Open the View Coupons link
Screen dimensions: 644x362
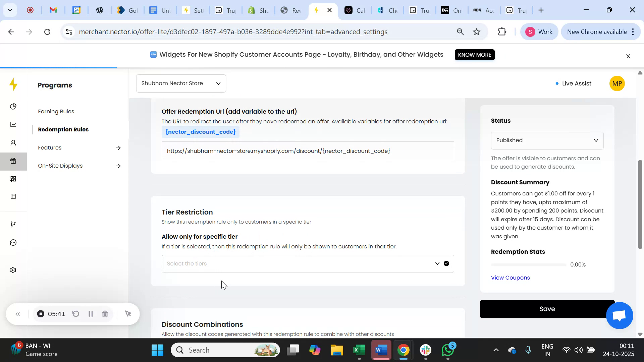point(510,277)
